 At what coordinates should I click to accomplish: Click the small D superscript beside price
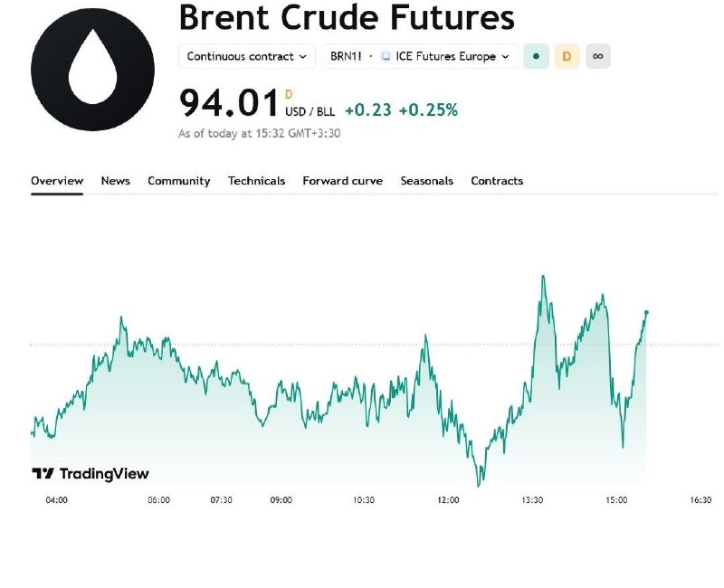[289, 95]
